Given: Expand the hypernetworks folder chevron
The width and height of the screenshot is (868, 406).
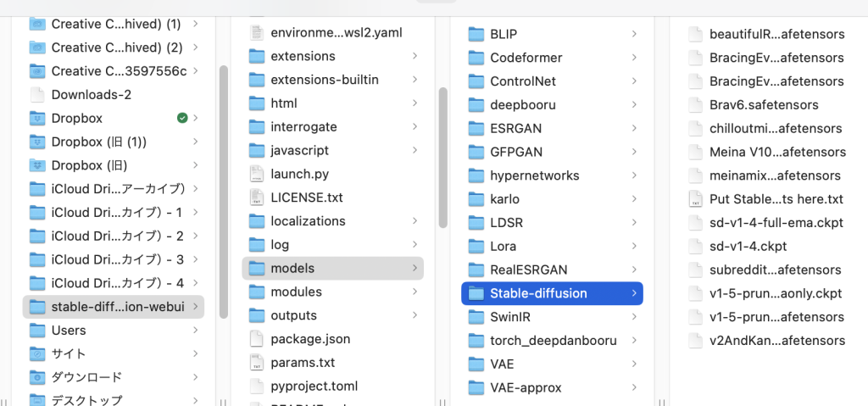Looking at the screenshot, I should pyautogui.click(x=634, y=176).
